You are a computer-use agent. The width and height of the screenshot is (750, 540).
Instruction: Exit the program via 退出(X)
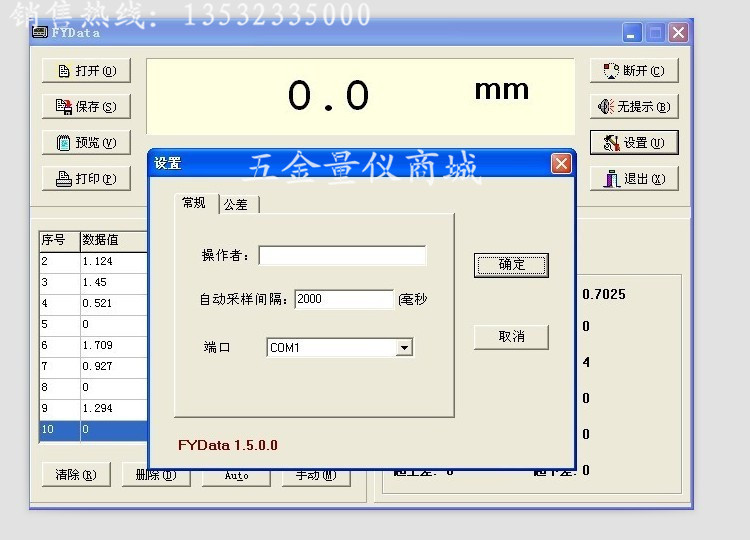(634, 179)
